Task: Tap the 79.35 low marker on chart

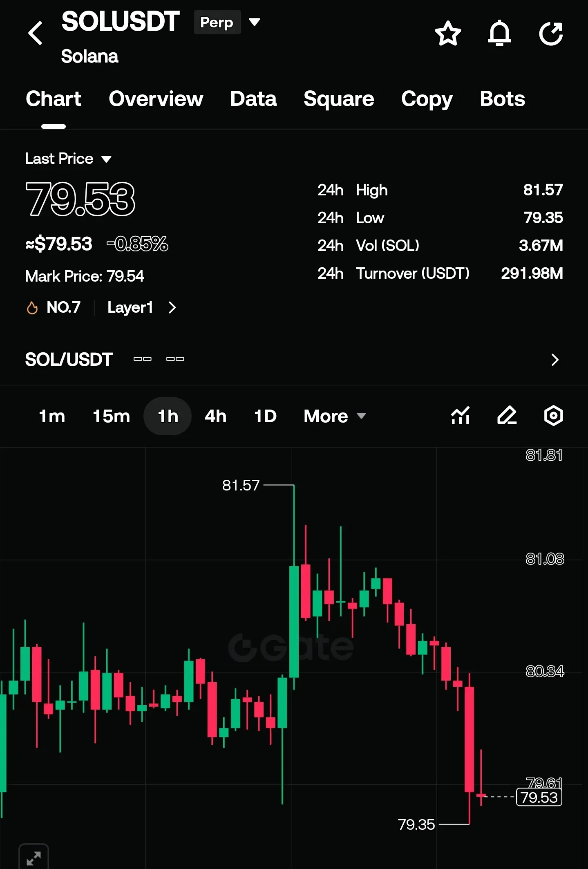Action: (x=416, y=824)
